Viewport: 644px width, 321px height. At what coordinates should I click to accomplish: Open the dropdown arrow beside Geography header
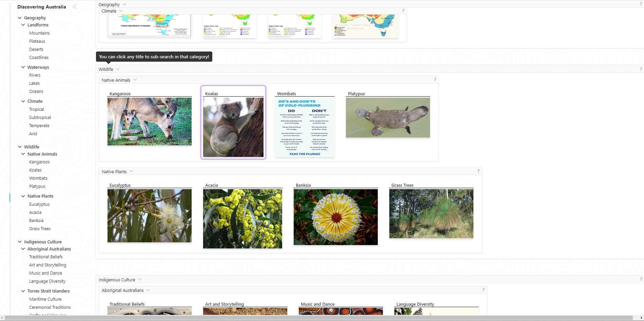click(x=124, y=4)
